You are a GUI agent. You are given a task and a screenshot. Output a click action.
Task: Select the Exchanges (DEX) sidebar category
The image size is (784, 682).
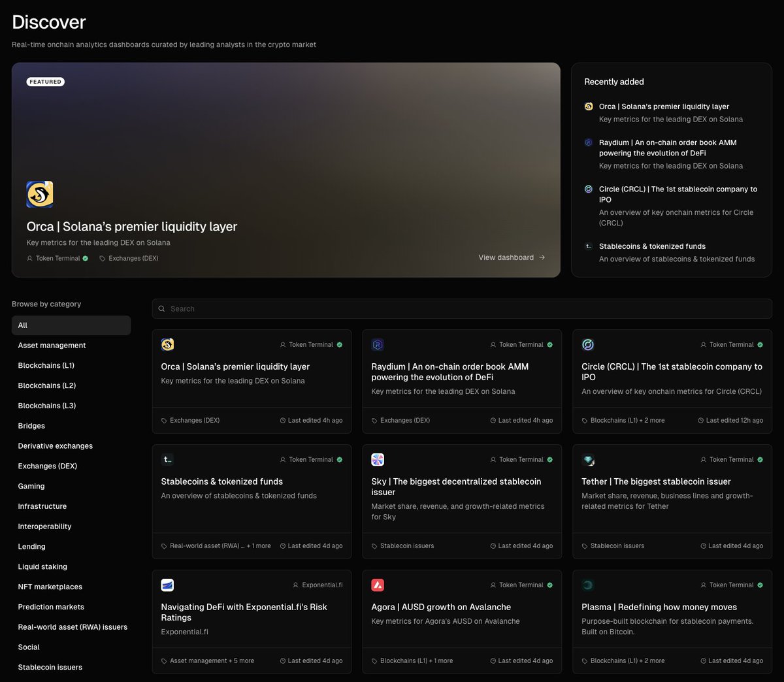click(x=71, y=466)
